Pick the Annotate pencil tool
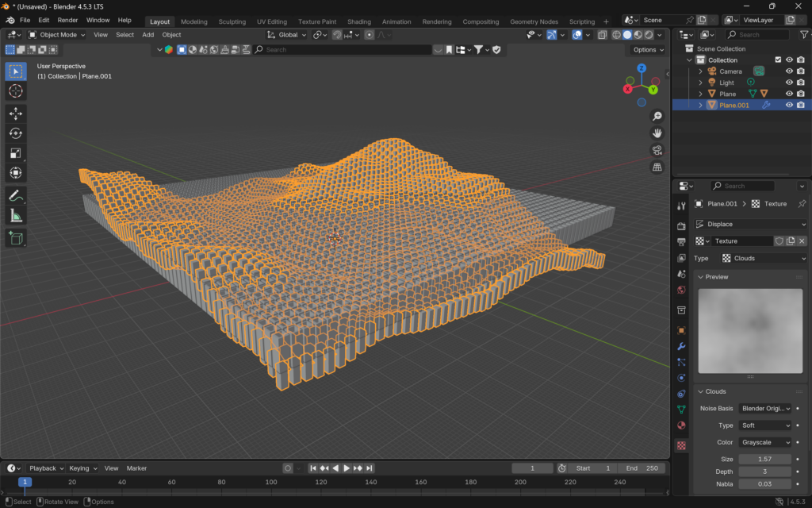This screenshot has width=812, height=508. (x=16, y=195)
